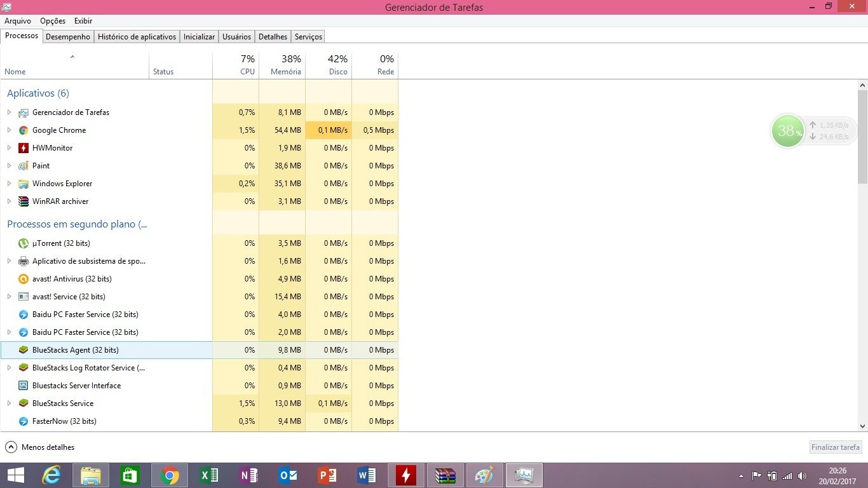This screenshot has height=488, width=868.
Task: Click the FasterNow process icon
Action: [x=24, y=421]
